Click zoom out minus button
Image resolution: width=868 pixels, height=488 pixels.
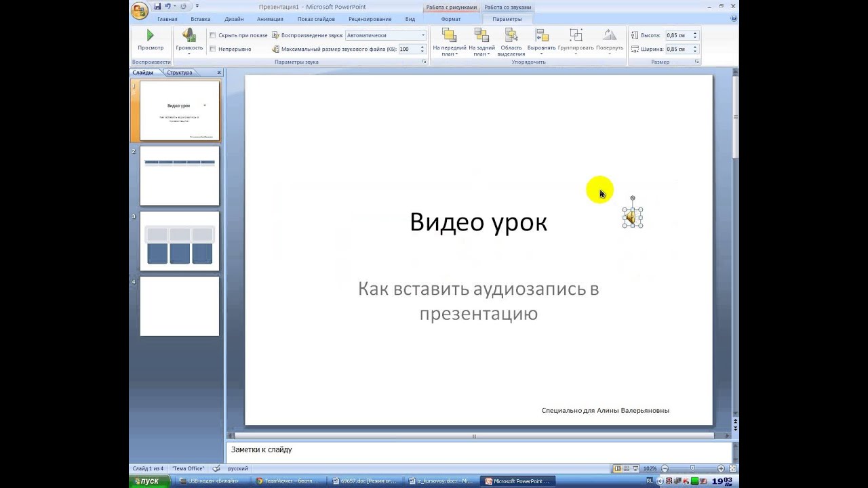665,468
